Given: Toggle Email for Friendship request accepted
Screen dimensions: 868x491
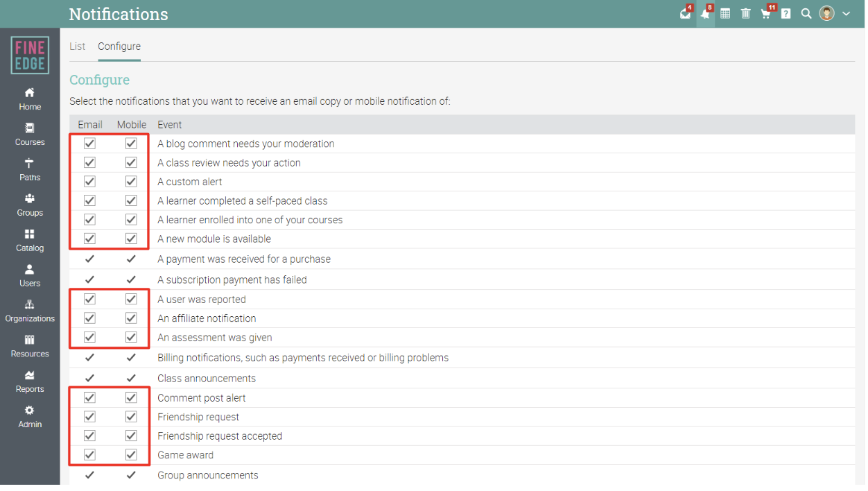Looking at the screenshot, I should coord(89,436).
